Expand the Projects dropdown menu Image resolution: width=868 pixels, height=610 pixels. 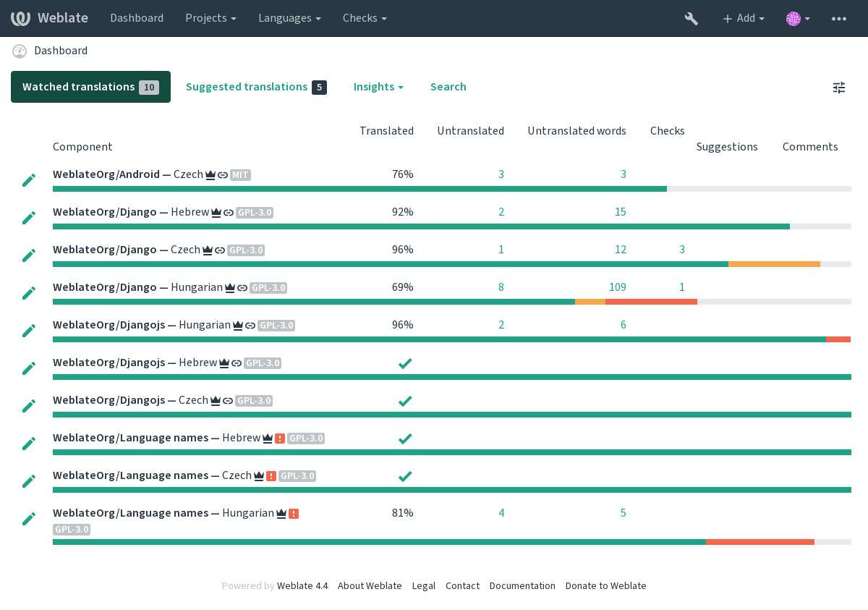click(210, 18)
